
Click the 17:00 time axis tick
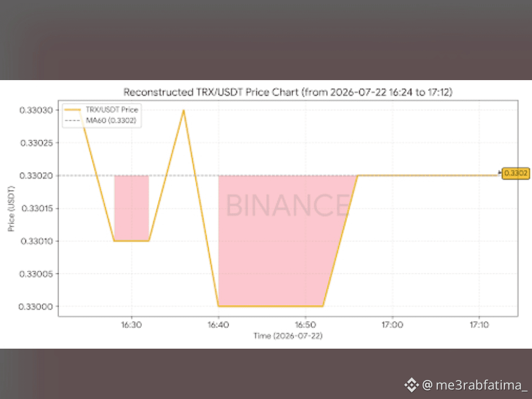point(392,325)
